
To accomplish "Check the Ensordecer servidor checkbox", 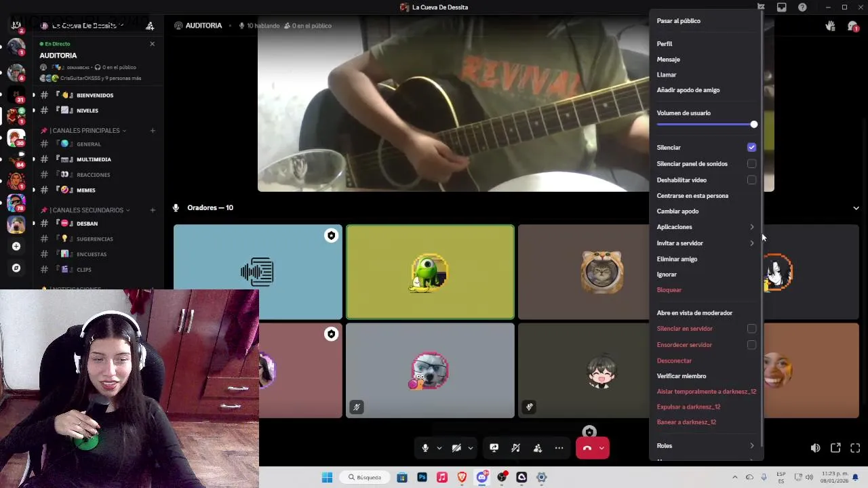I will 751,345.
